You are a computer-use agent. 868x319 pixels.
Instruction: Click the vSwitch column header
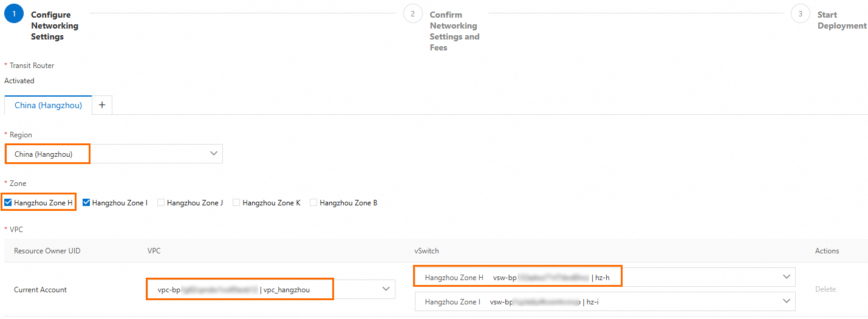(x=427, y=251)
